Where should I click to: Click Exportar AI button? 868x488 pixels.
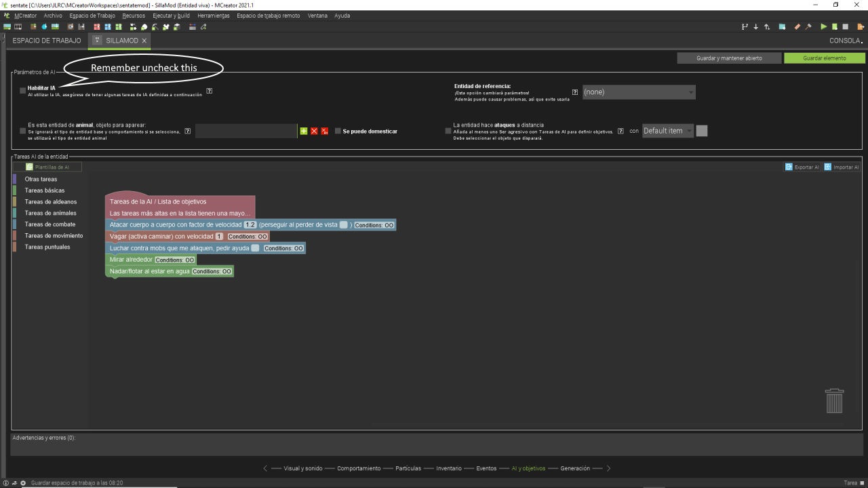[802, 167]
